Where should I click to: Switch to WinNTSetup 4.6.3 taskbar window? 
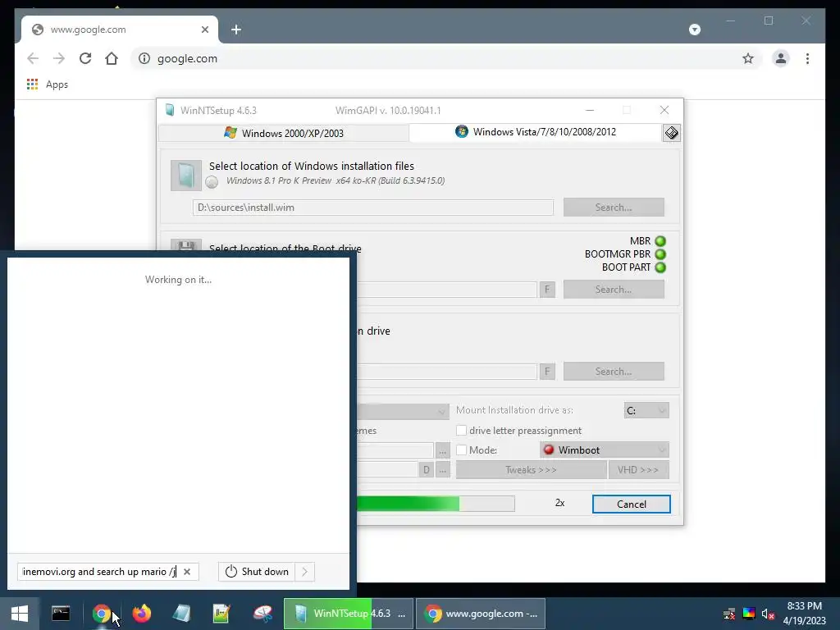(x=348, y=614)
